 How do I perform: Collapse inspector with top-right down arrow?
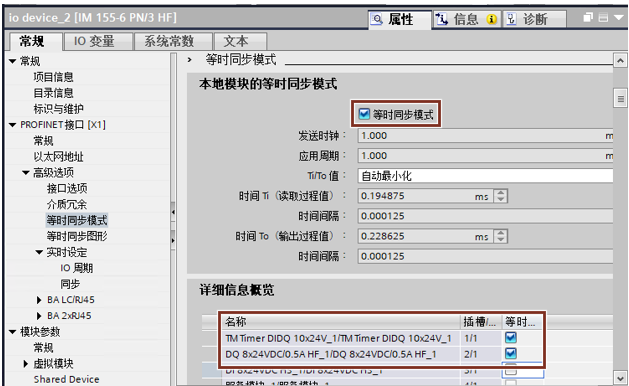[x=618, y=18]
